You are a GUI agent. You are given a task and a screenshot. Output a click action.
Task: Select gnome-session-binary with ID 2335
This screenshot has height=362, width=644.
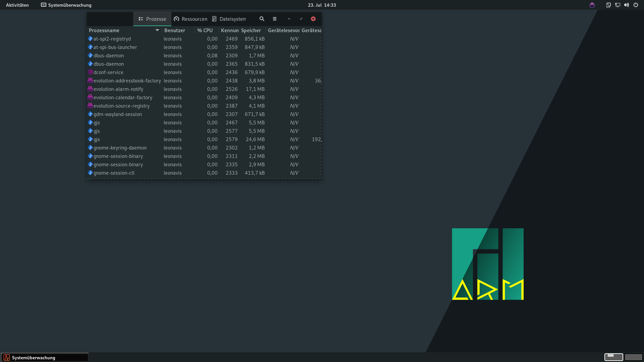point(204,164)
